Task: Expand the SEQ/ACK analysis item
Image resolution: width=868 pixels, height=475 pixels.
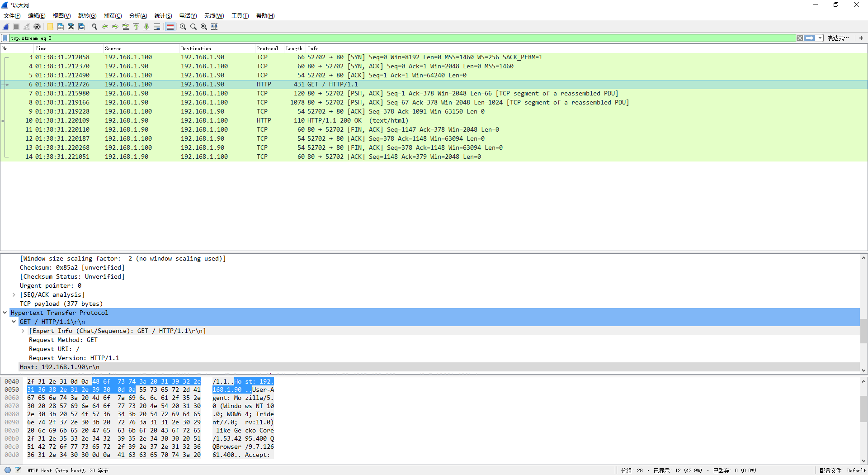Action: point(14,294)
